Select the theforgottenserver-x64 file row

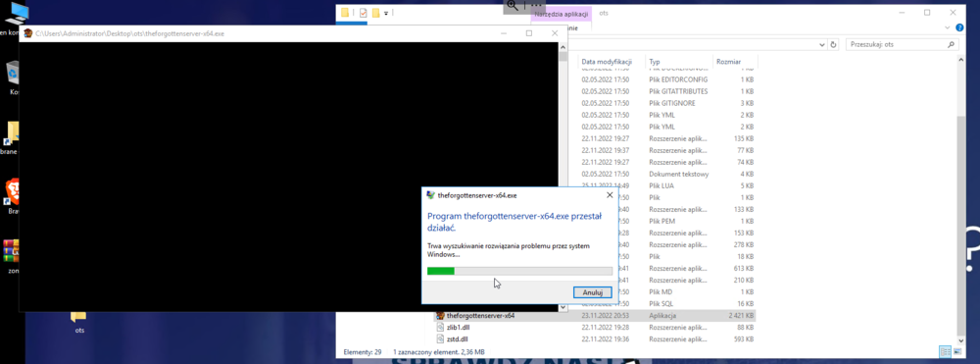(x=595, y=316)
